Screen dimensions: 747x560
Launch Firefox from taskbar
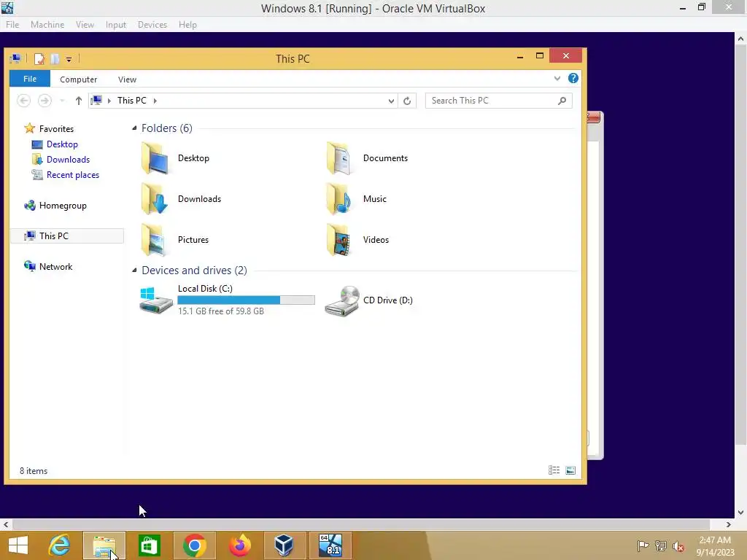click(239, 545)
